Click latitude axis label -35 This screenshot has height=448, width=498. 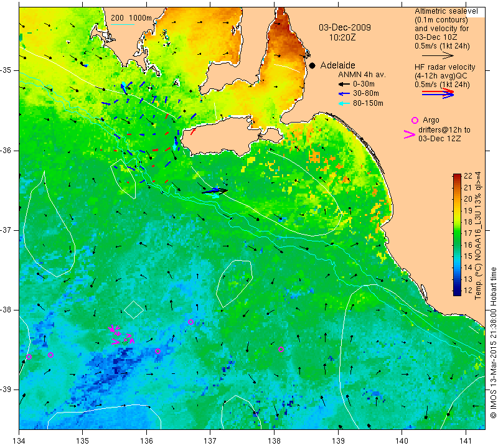[x=6, y=70]
